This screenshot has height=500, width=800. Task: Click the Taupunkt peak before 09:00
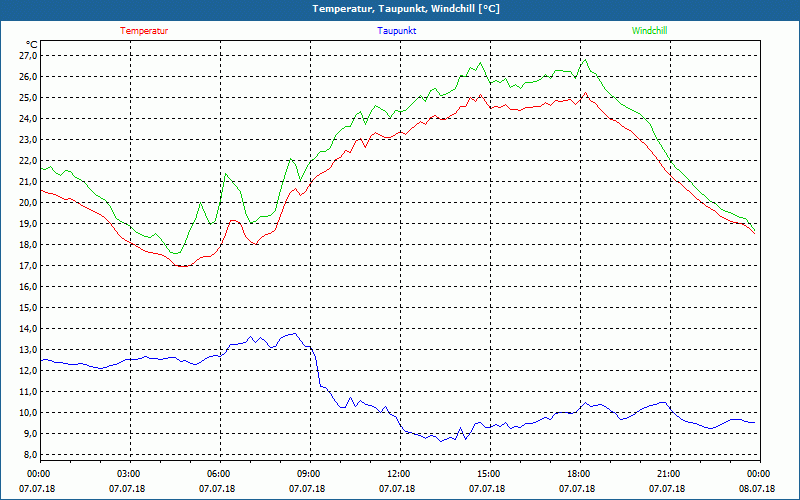(294, 334)
